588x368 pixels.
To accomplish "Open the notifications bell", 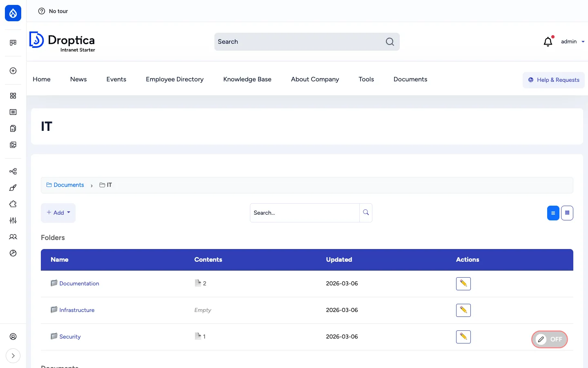I will tap(548, 41).
